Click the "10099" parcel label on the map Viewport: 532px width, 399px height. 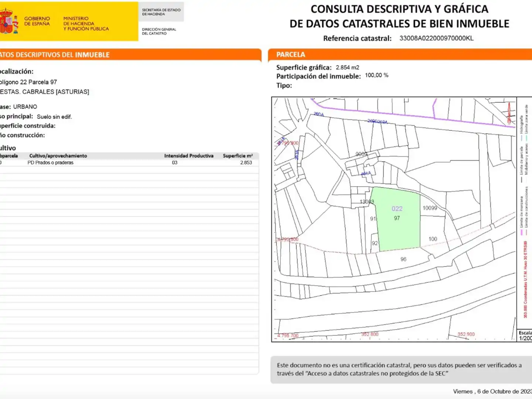(430, 208)
